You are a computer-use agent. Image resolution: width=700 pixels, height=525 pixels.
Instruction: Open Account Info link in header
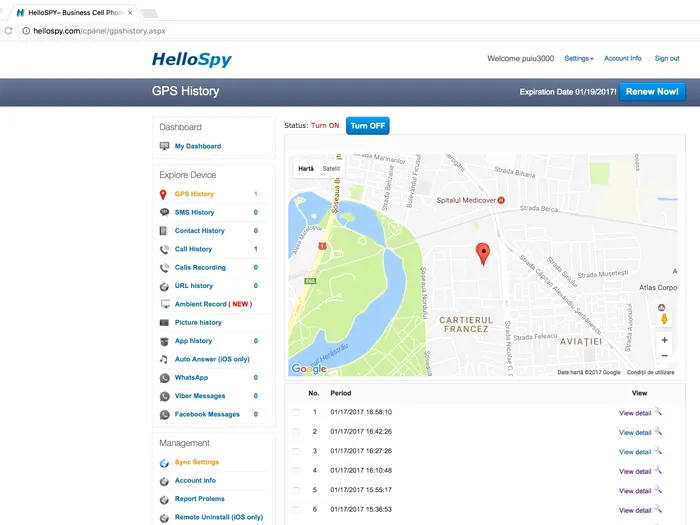point(622,58)
